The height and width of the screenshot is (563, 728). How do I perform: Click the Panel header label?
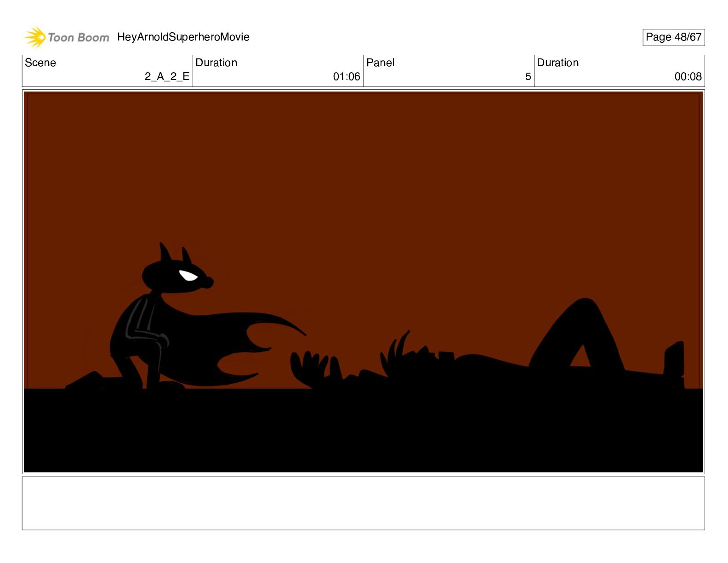pos(381,63)
